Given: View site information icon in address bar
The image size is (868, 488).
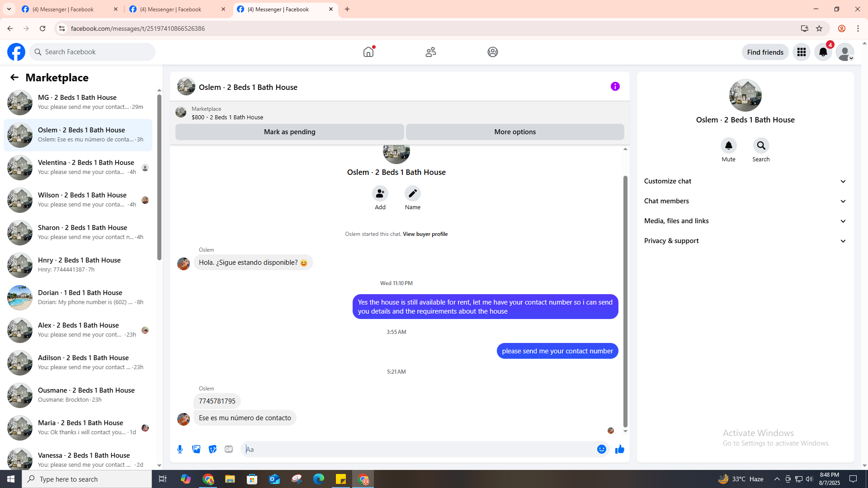Looking at the screenshot, I should pos(62,28).
